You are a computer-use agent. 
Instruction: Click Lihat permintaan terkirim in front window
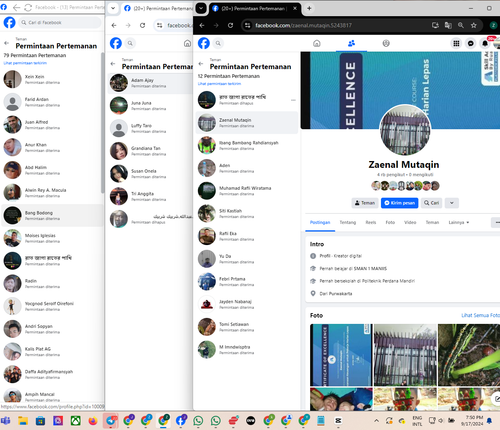click(x=219, y=84)
